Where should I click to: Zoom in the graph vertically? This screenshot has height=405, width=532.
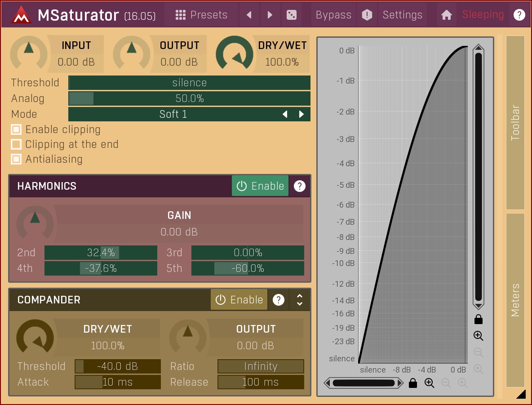pyautogui.click(x=479, y=336)
